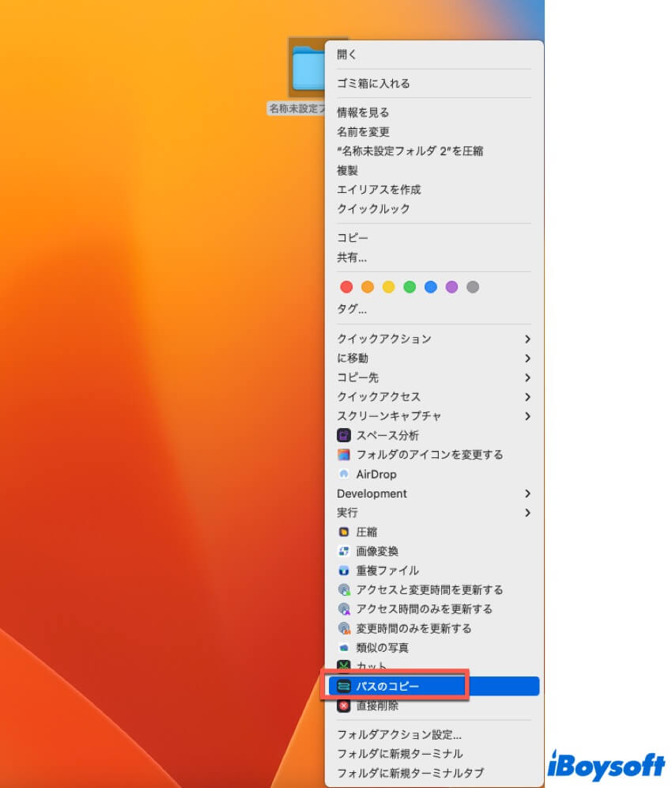Click the フォルダのアイコンを変更する icon
Image resolution: width=672 pixels, height=788 pixels.
click(344, 455)
